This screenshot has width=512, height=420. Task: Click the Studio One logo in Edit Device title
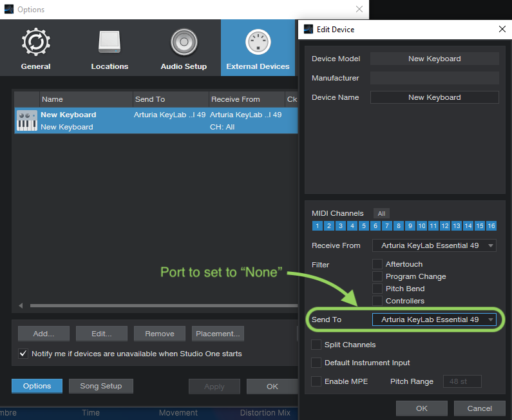click(308, 30)
